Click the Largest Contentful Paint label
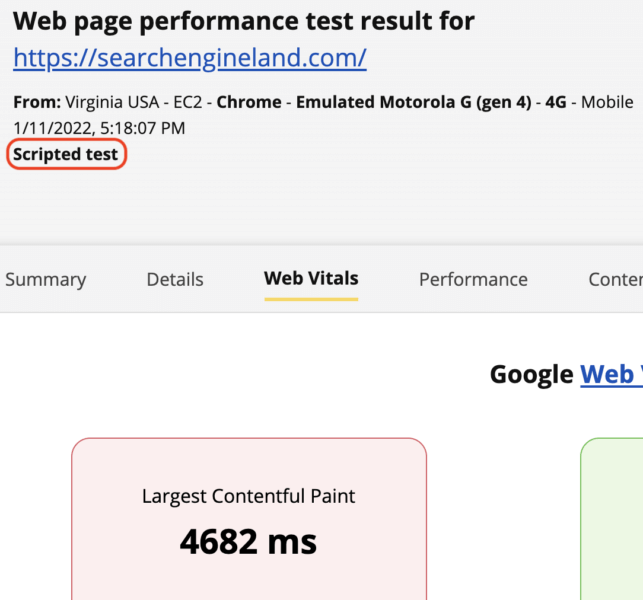The height and width of the screenshot is (600, 643). point(248,496)
